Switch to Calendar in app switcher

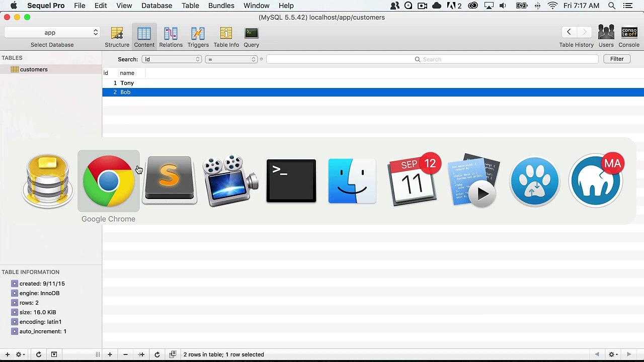click(414, 180)
